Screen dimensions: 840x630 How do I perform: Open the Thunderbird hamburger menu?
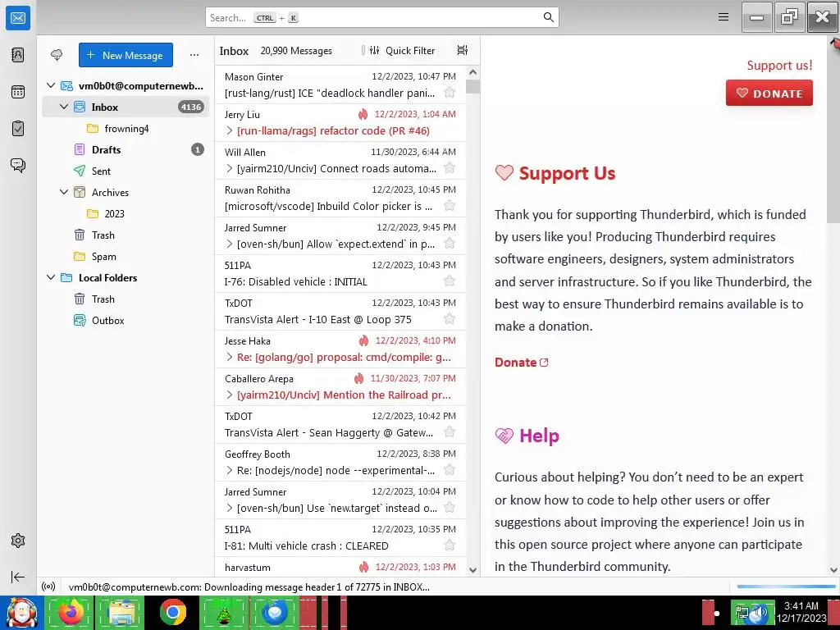tap(724, 17)
